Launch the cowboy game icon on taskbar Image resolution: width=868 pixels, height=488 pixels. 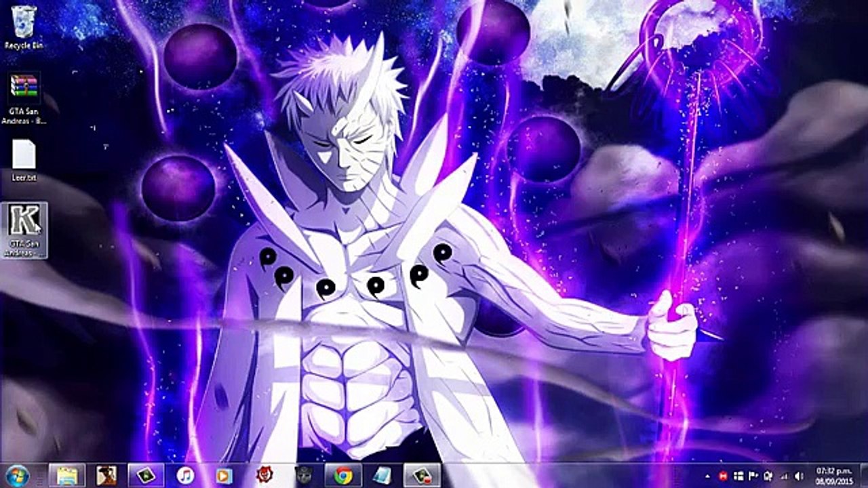pos(106,476)
